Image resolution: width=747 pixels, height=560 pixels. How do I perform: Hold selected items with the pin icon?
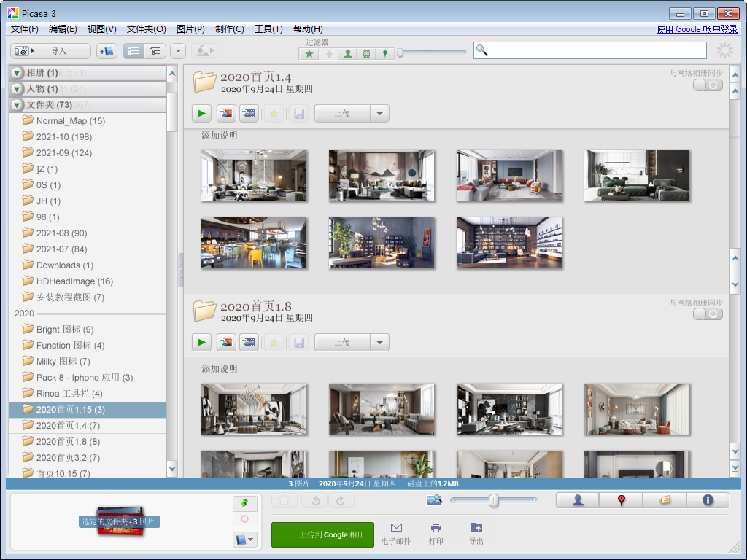[245, 503]
